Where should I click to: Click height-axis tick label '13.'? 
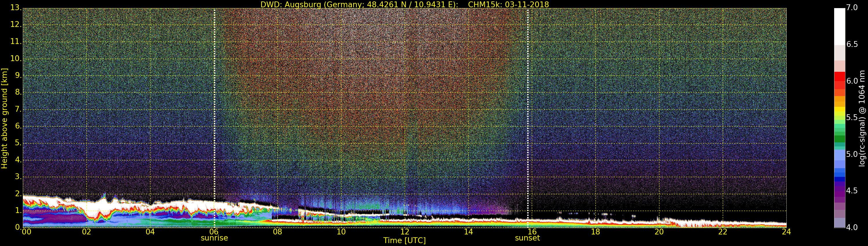click(16, 8)
